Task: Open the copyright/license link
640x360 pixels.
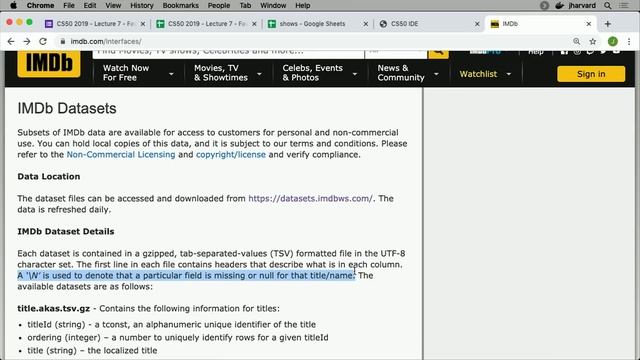Action: tap(231, 155)
